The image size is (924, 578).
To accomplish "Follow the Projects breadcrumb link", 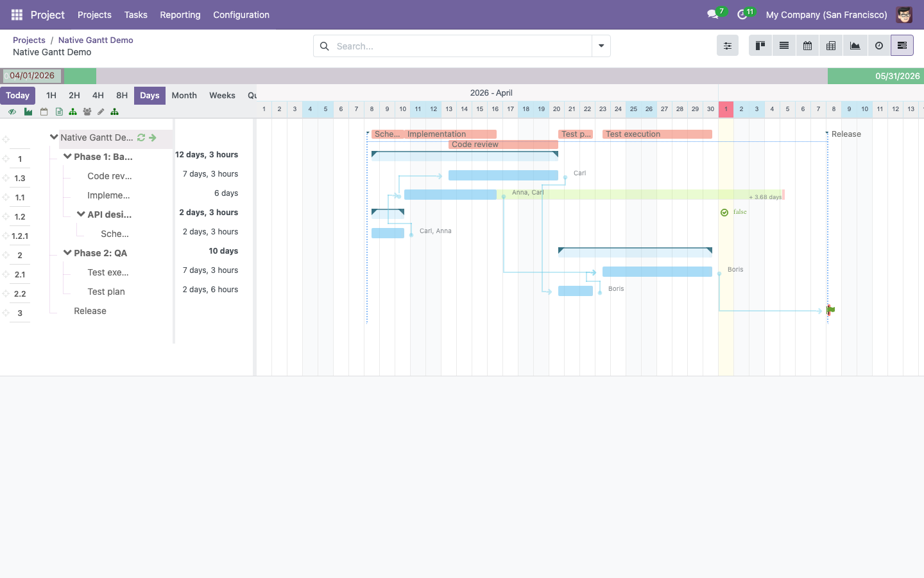I will (29, 40).
